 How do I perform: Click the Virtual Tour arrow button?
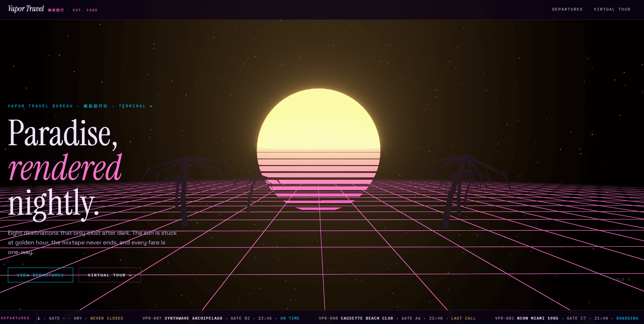point(110,275)
